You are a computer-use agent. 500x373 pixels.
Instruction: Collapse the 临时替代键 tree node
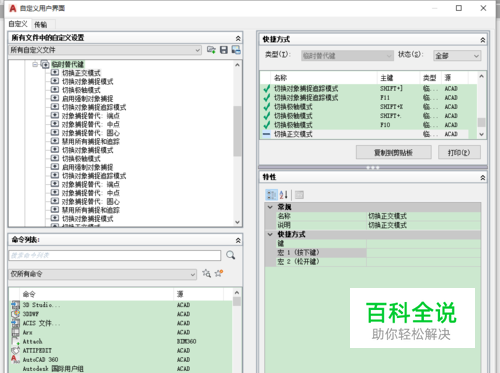click(35, 64)
